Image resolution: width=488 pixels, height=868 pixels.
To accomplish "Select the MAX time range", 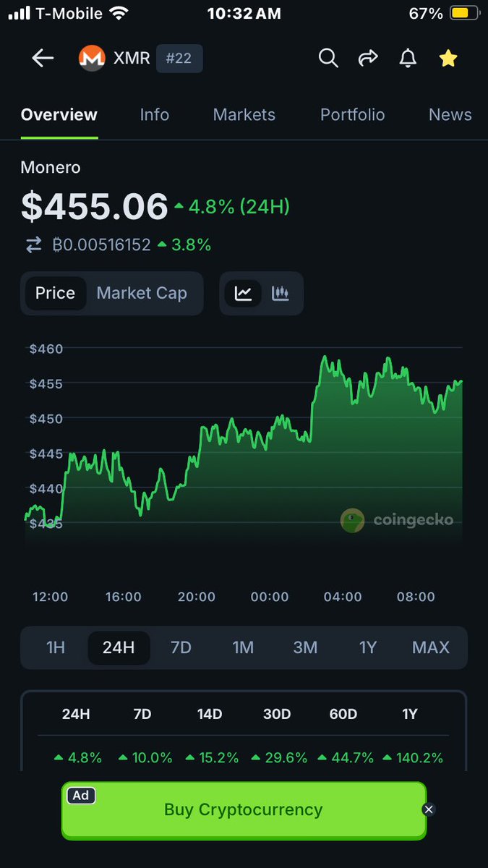I will (x=431, y=647).
